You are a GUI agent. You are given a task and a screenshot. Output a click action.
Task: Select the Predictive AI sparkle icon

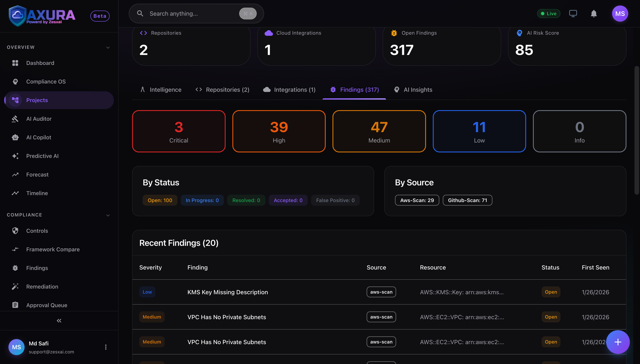pos(15,156)
